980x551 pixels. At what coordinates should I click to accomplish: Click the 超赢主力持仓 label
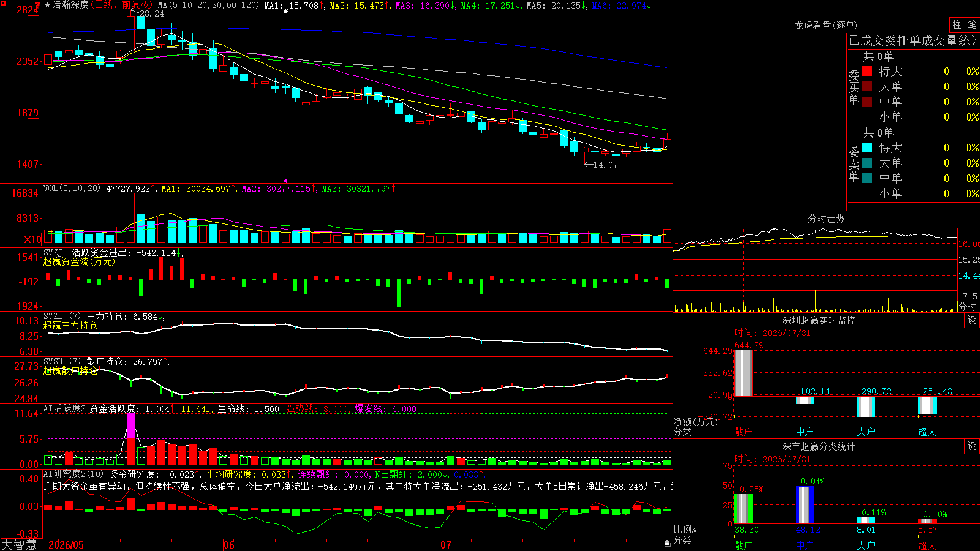click(70, 325)
